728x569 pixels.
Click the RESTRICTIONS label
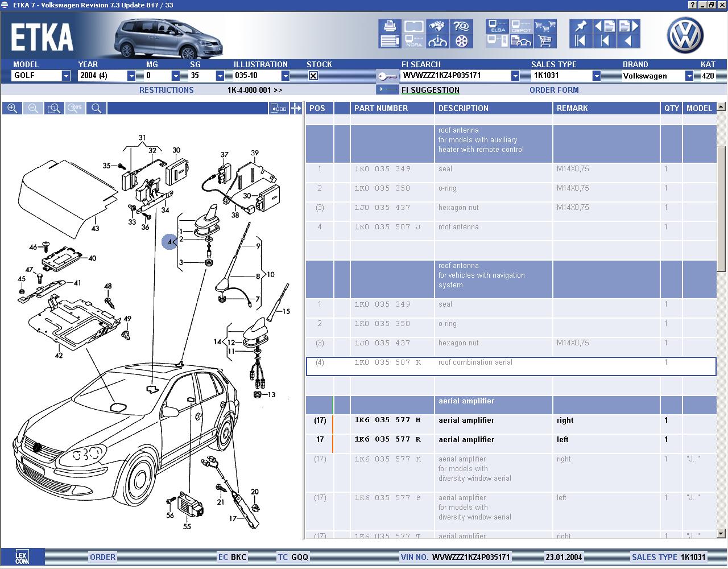point(166,90)
